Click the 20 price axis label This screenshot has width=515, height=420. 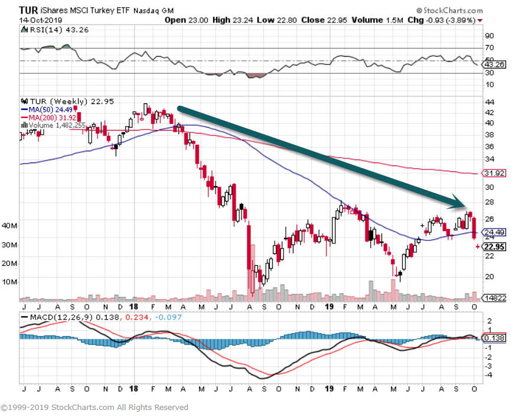tap(490, 276)
